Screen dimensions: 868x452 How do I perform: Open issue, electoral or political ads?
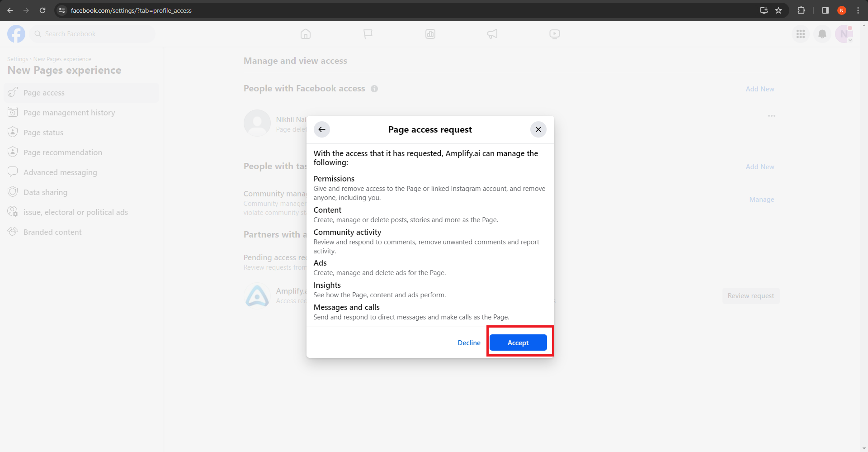[x=81, y=212]
